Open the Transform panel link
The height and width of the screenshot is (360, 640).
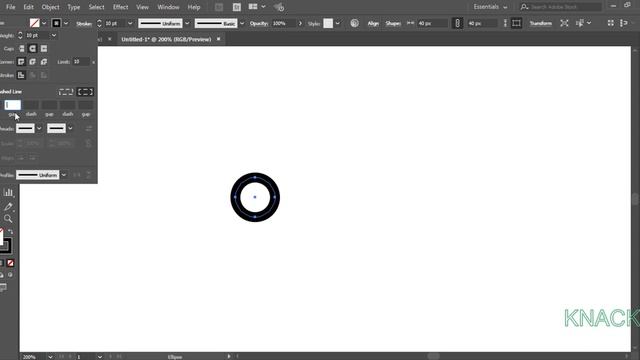[x=540, y=24]
